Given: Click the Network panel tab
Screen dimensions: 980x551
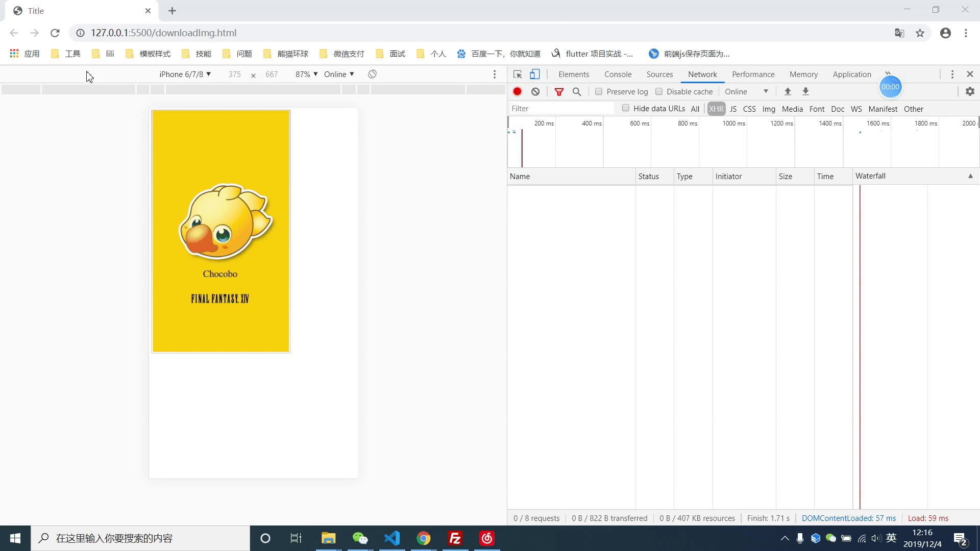Looking at the screenshot, I should 702,74.
